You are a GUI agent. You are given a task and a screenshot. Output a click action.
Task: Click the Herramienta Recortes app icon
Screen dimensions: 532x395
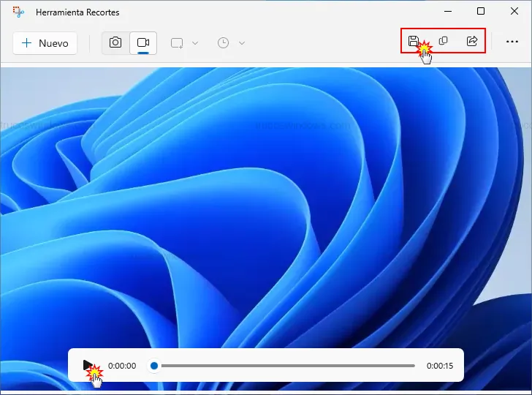click(x=19, y=12)
